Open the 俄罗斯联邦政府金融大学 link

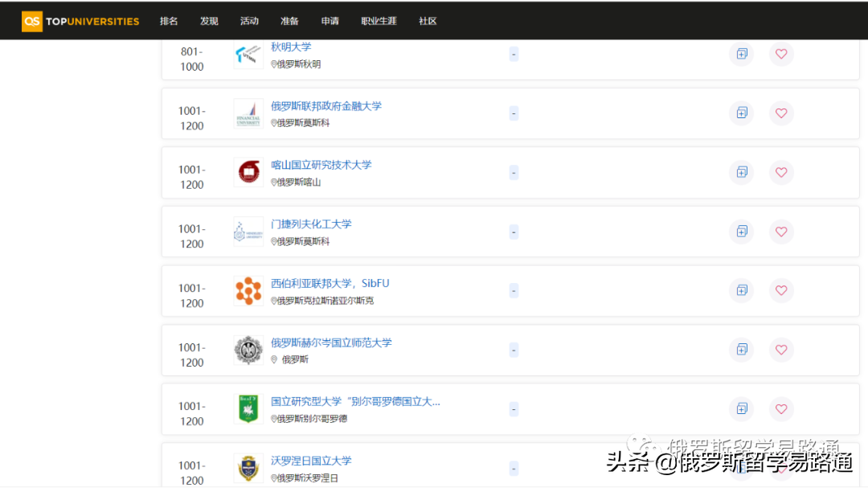point(326,106)
